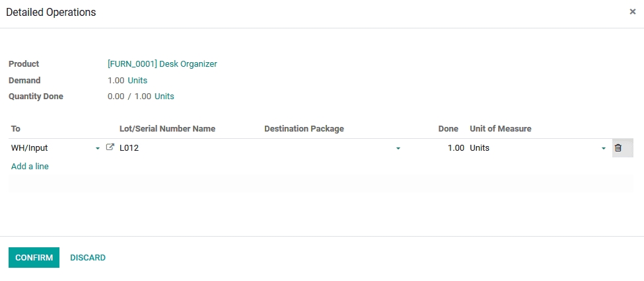The height and width of the screenshot is (281, 644).
Task: Click the Units link beside Demand
Action: click(x=137, y=81)
